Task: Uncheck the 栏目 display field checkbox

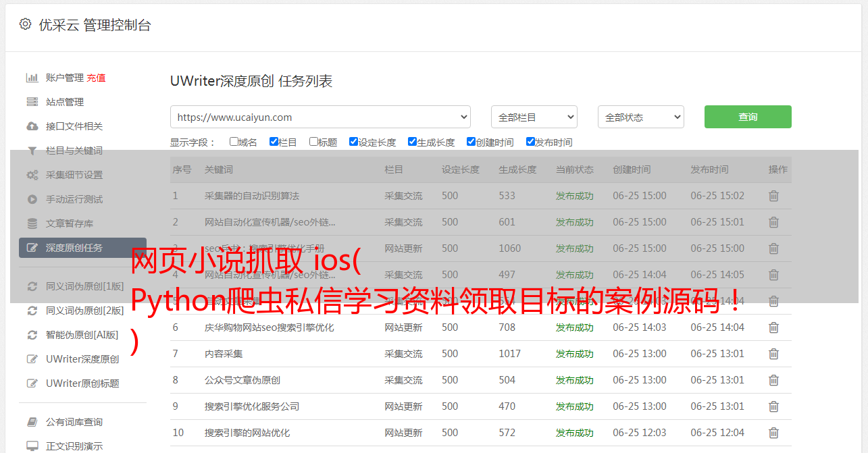Action: pos(274,142)
